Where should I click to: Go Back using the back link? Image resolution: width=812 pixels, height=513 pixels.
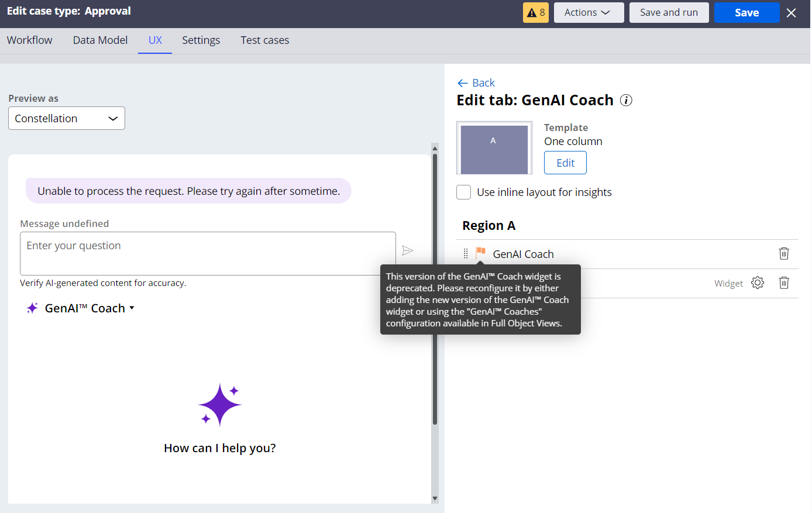[476, 82]
